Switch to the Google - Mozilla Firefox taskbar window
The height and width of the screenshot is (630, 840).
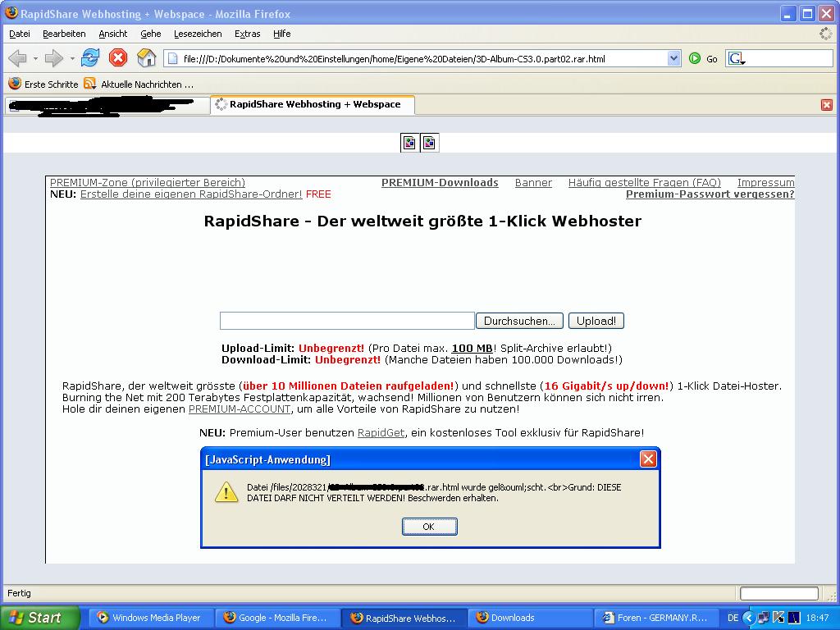pyautogui.click(x=277, y=618)
